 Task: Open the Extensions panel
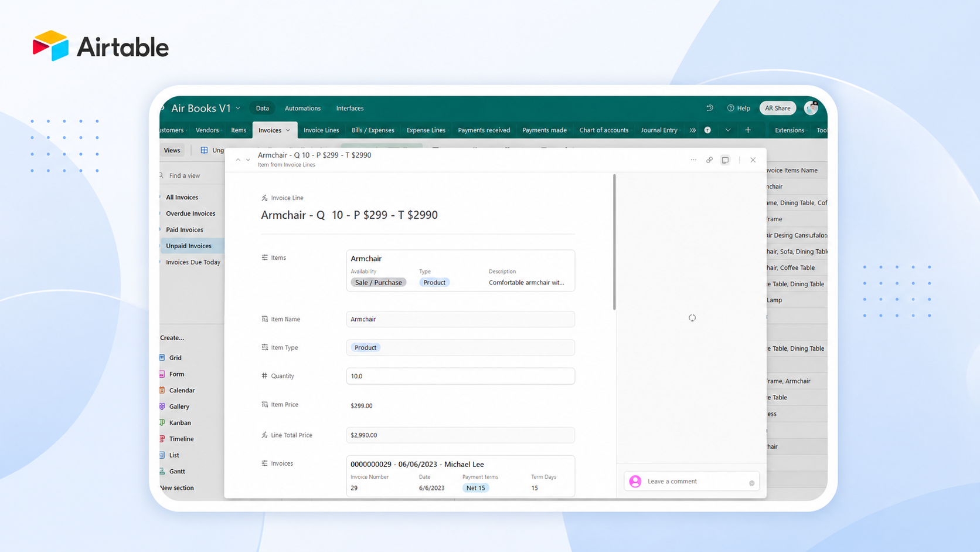click(x=790, y=130)
